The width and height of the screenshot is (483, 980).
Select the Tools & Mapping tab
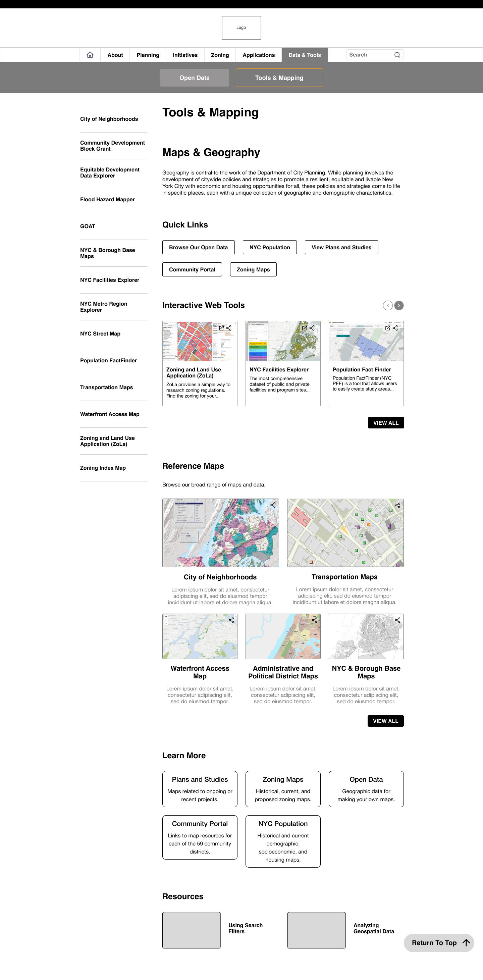click(279, 78)
